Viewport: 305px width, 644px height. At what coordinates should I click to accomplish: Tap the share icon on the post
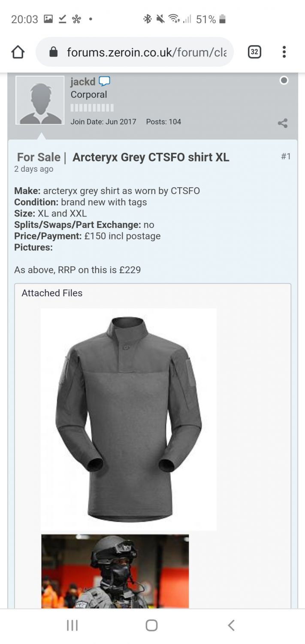[x=283, y=124]
